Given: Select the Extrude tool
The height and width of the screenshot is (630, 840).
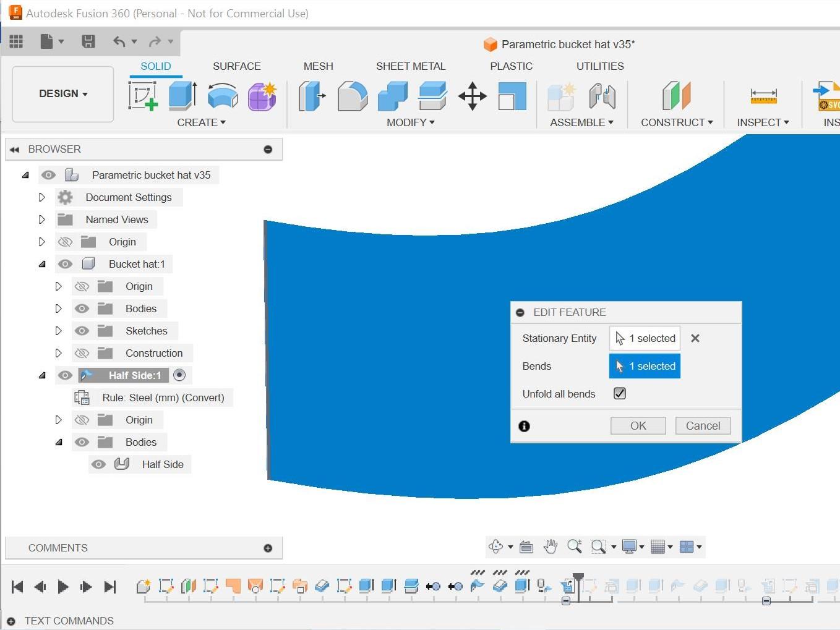Looking at the screenshot, I should coord(182,96).
